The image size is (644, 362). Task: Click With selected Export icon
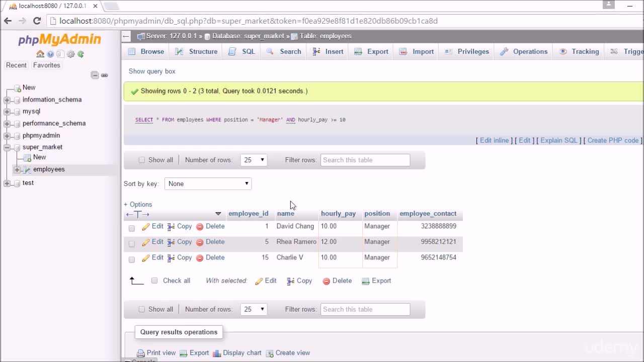click(366, 281)
